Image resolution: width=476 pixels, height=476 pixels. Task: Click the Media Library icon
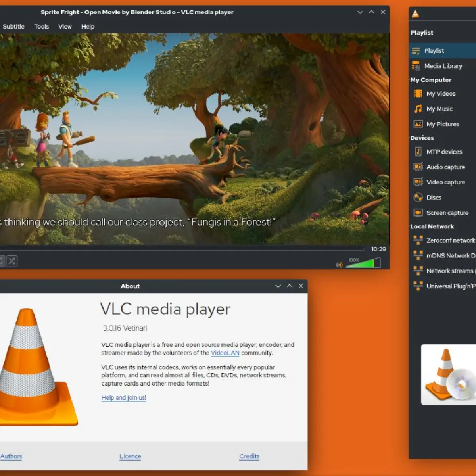pos(416,66)
